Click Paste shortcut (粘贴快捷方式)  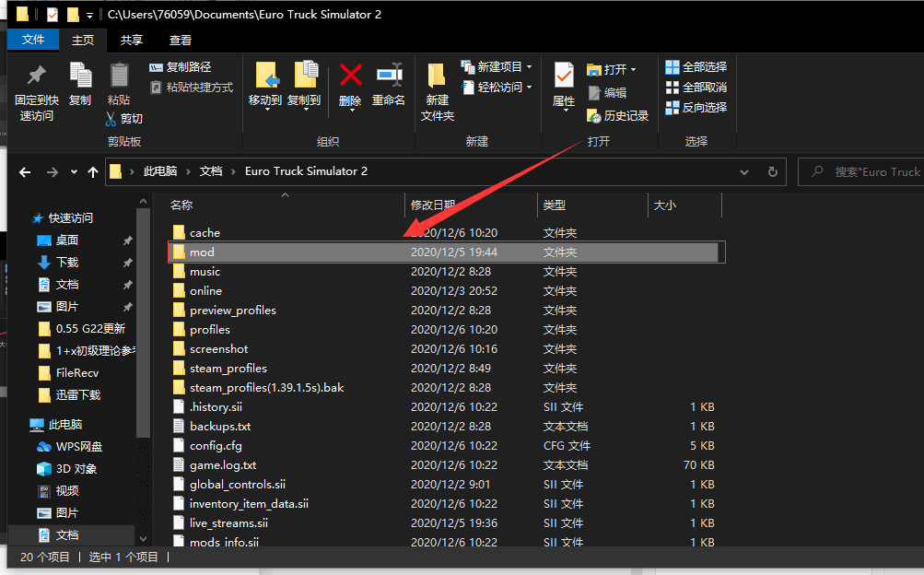tap(192, 88)
